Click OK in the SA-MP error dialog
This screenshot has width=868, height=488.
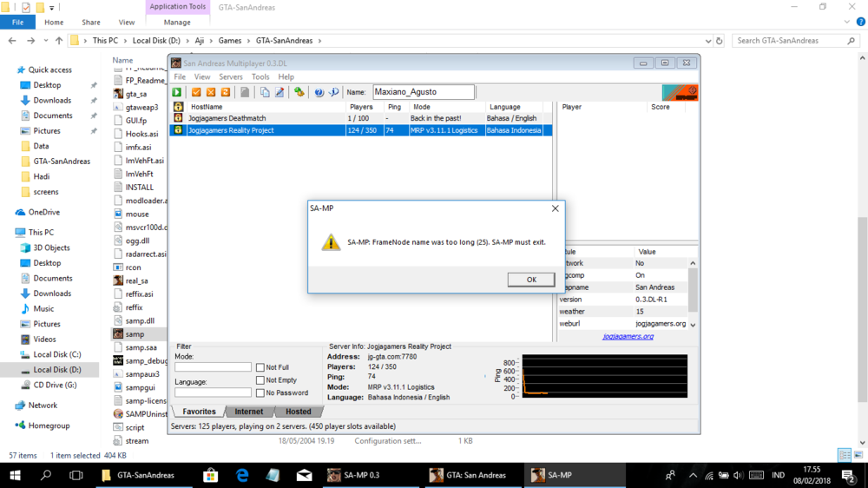[531, 280]
